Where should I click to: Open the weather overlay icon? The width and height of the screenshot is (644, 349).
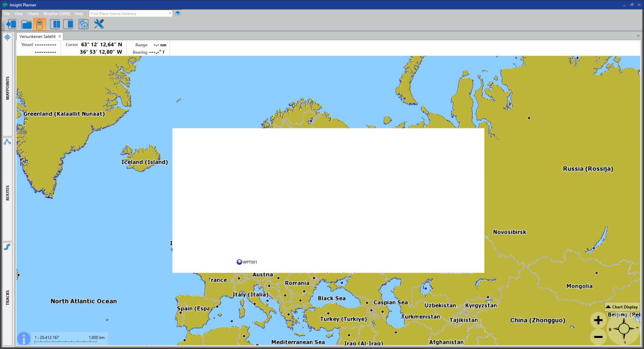84,24
